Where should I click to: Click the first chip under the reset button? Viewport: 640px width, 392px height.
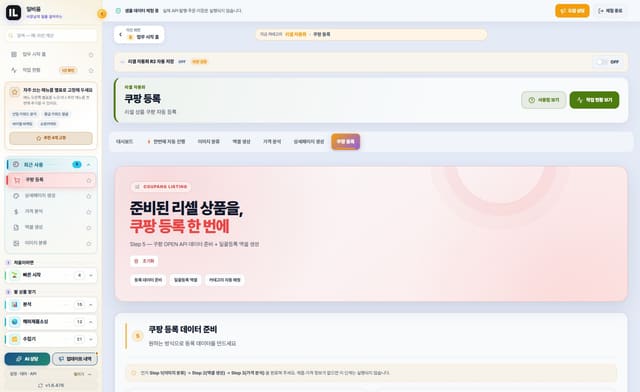(148, 280)
